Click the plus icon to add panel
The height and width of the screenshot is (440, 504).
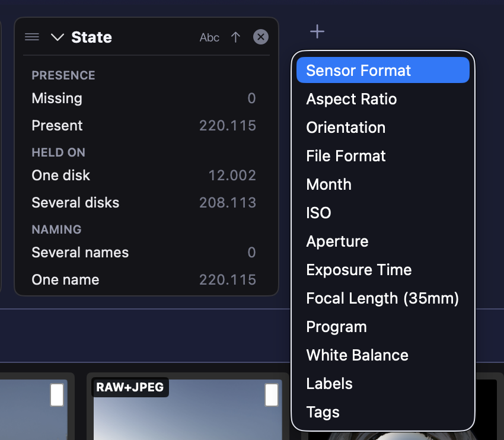(x=317, y=31)
